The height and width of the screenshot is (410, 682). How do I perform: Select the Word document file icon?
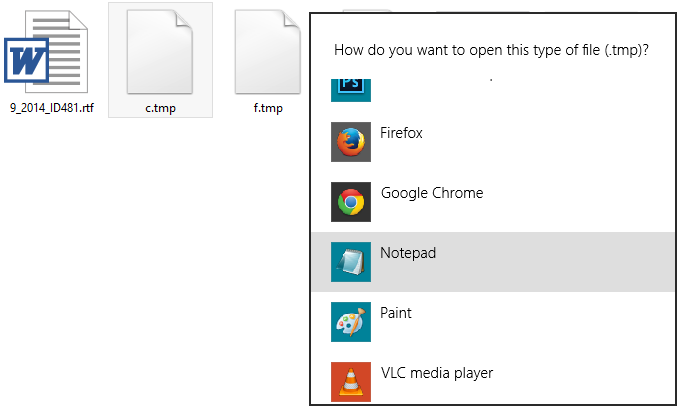[x=47, y=52]
